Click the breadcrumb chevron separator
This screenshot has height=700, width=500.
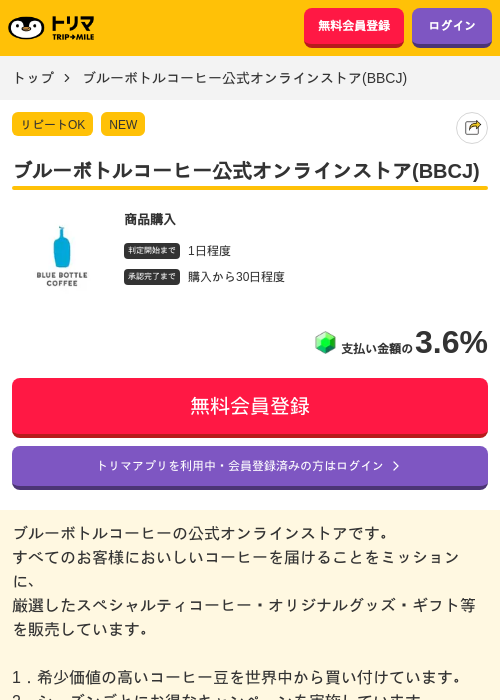67,78
